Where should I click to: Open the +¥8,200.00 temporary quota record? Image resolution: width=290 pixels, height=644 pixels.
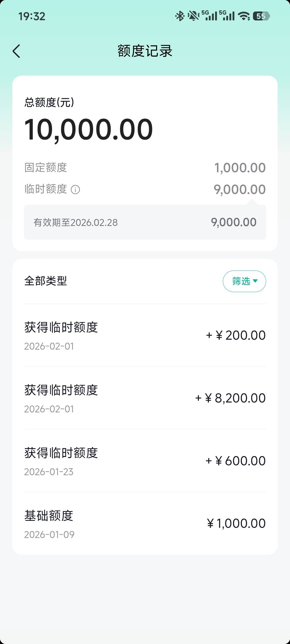click(145, 398)
